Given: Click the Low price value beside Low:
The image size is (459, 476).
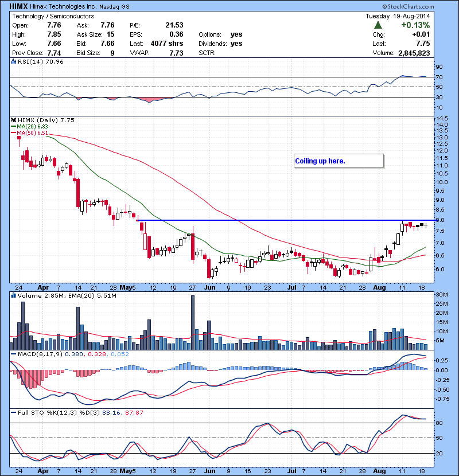Looking at the screenshot, I should click(x=54, y=44).
